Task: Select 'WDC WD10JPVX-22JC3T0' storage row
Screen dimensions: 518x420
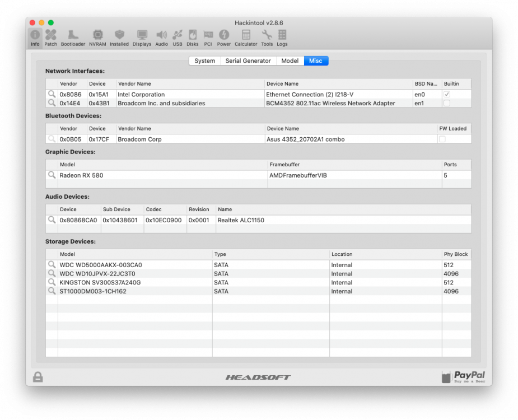Action: pyautogui.click(x=258, y=274)
